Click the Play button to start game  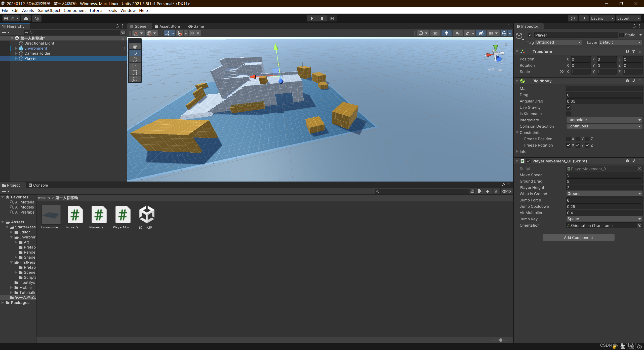click(x=311, y=18)
